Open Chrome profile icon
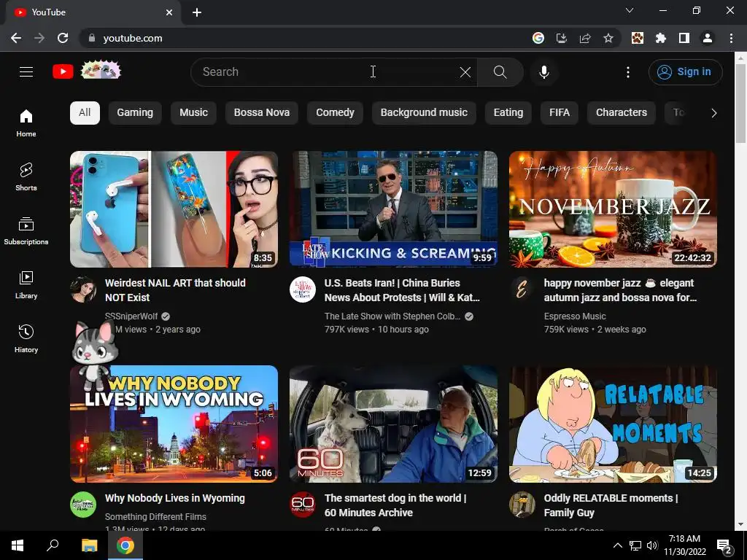747x560 pixels. click(x=708, y=38)
